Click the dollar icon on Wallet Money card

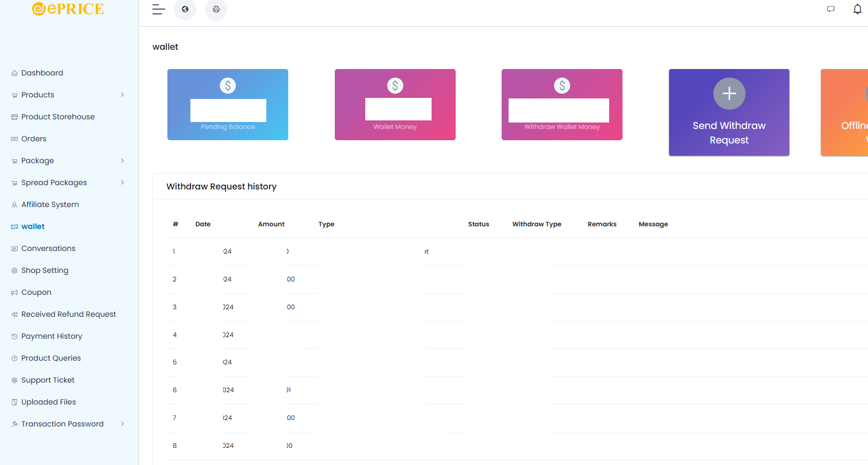395,86
